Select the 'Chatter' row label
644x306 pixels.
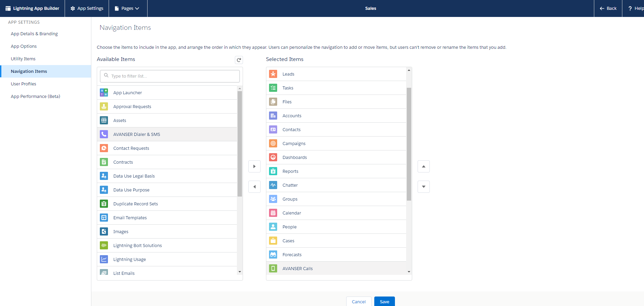(x=290, y=185)
